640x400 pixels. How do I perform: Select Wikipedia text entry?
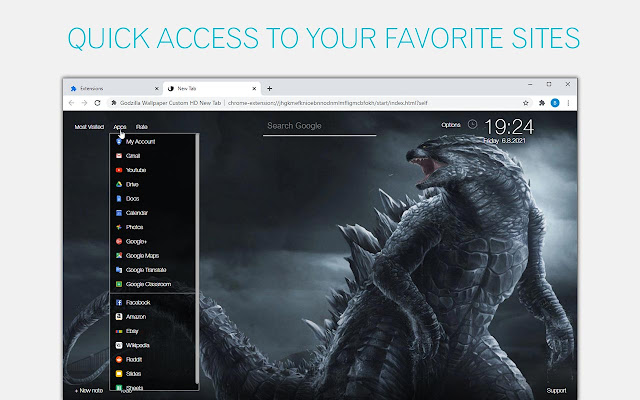(x=138, y=345)
